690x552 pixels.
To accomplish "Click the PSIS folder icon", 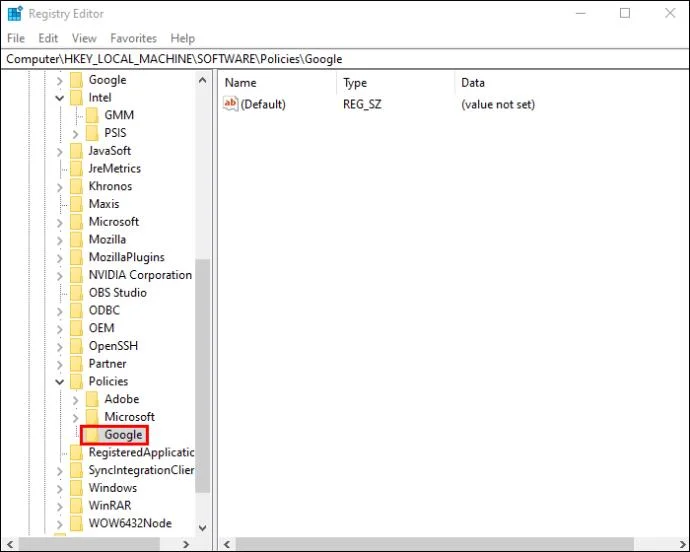I will (x=92, y=133).
